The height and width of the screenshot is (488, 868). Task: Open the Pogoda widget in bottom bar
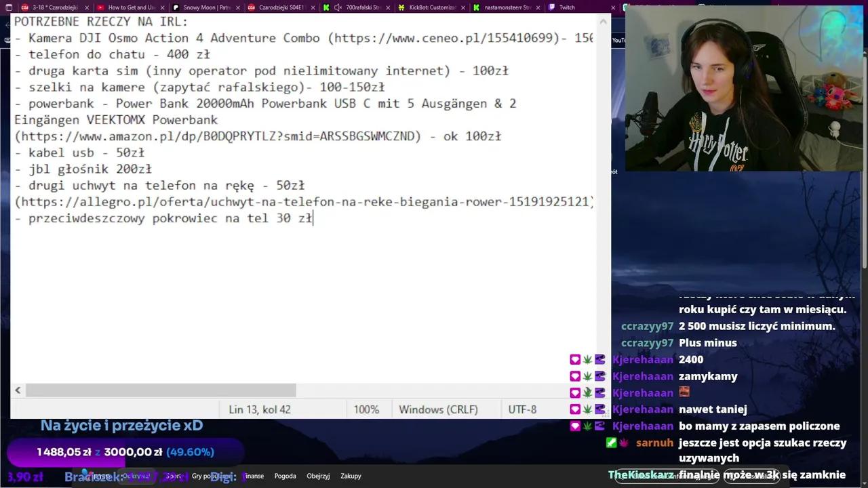pyautogui.click(x=285, y=476)
